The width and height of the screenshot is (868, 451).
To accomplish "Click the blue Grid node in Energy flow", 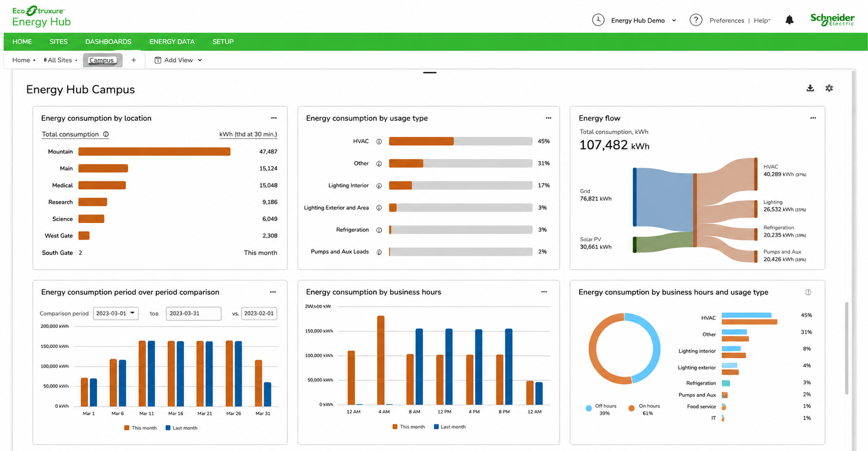I will point(635,197).
